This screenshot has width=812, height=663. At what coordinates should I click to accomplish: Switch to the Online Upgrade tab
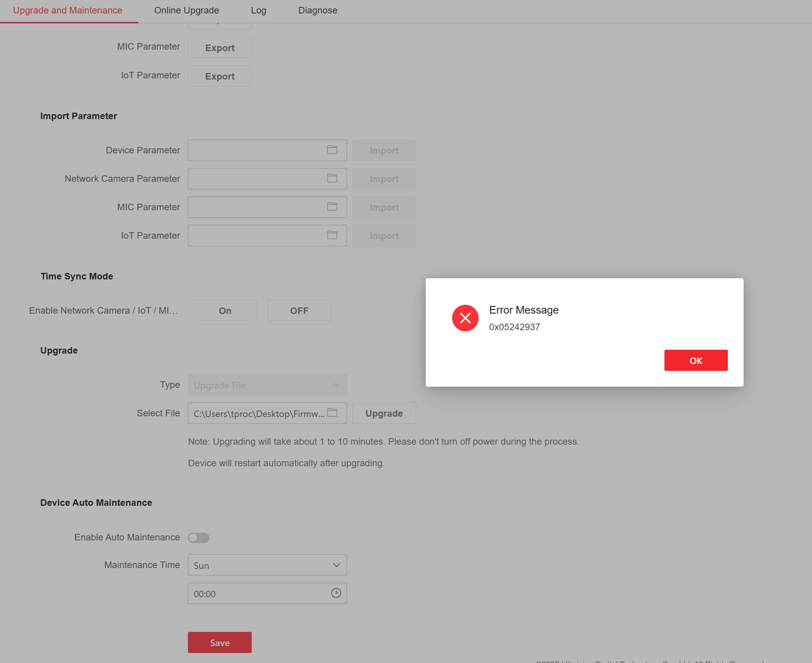pos(186,10)
